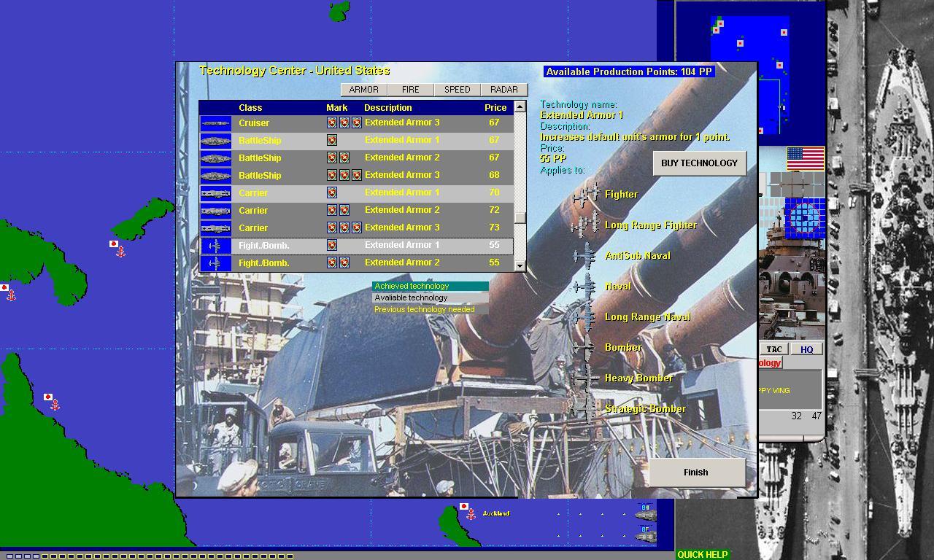Click the Carrier ship icon in the list
Viewport: 934px width, 560px height.
(x=215, y=192)
